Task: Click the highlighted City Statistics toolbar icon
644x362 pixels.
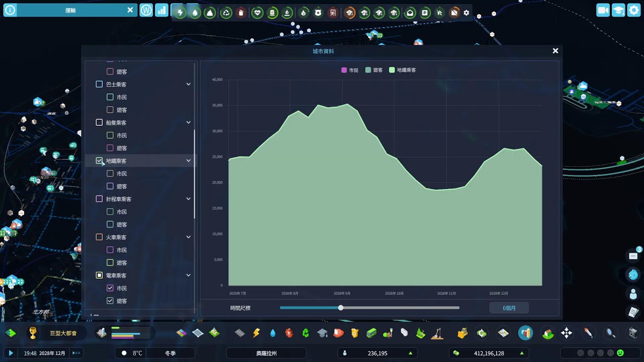Action: (x=525, y=333)
